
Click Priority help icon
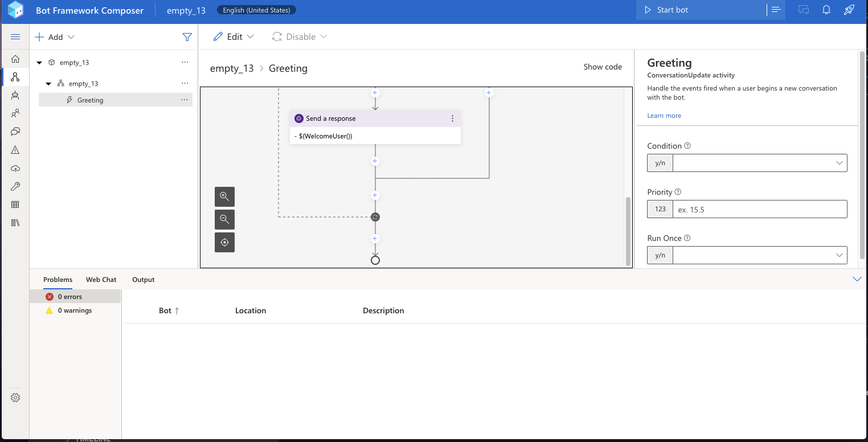[x=678, y=192]
